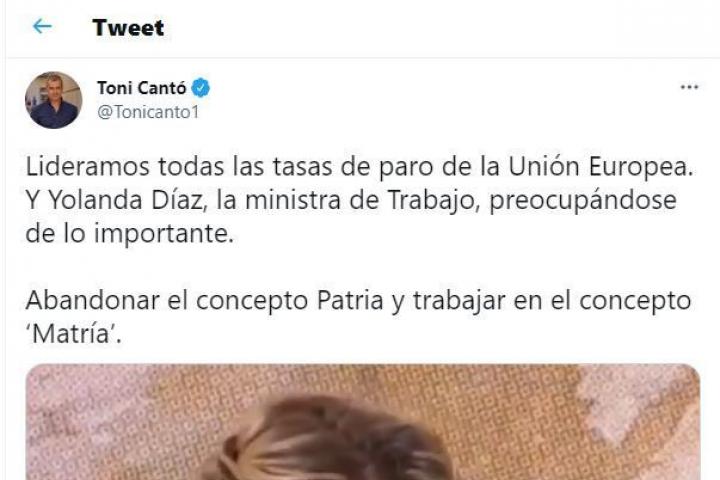Click 'preocupándose' in the tweet body
Viewport: 720px width, 480px height.
(583, 201)
